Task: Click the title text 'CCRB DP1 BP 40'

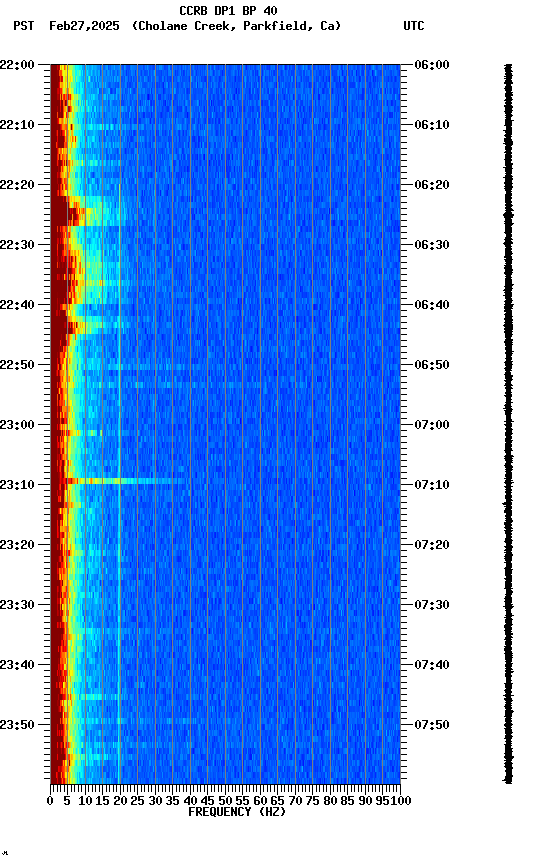Action: coord(228,11)
